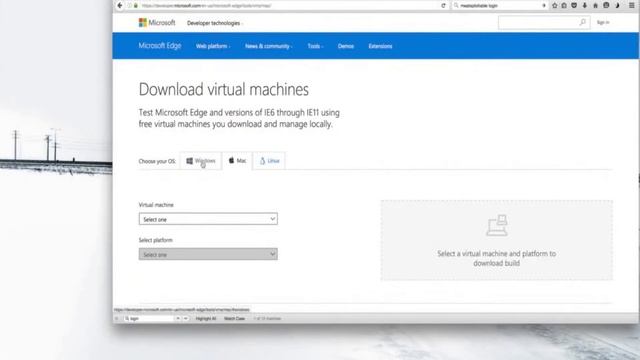Image resolution: width=640 pixels, height=360 pixels.
Task: Open the Virtual machine dropdown
Action: (208, 219)
